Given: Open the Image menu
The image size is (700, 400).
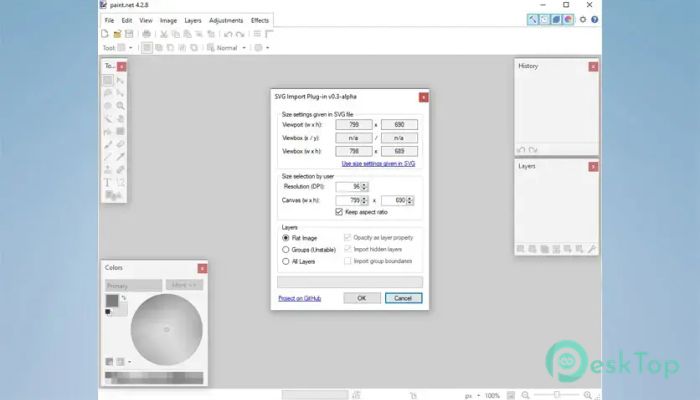Looking at the screenshot, I should click(168, 21).
